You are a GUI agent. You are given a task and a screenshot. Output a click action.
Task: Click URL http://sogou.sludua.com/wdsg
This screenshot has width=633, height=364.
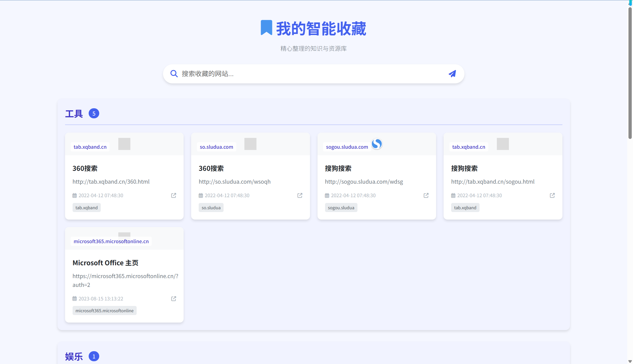tap(364, 182)
